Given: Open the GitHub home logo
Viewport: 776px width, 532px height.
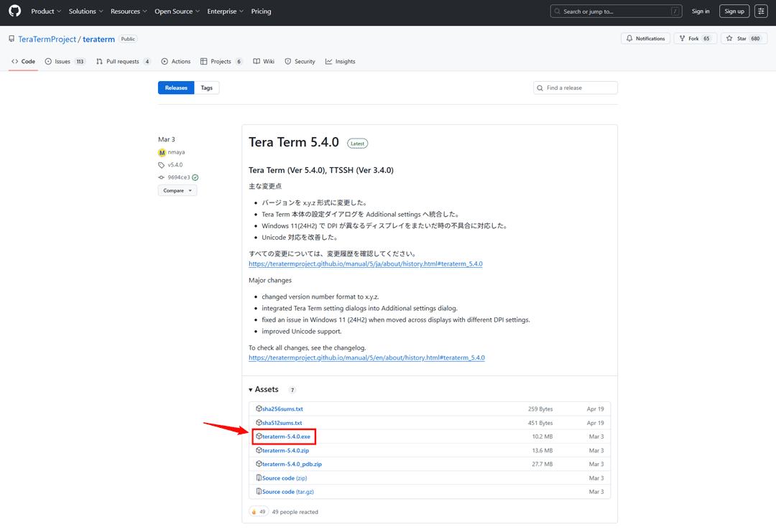Looking at the screenshot, I should click(15, 11).
